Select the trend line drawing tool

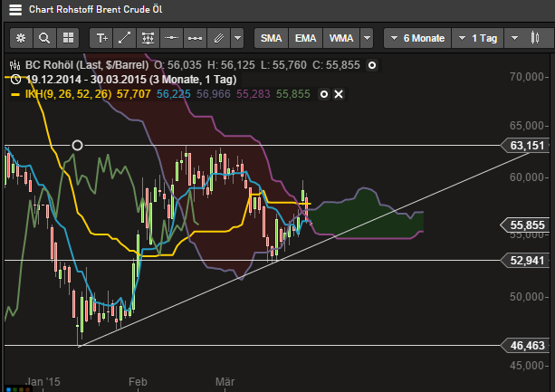point(124,39)
